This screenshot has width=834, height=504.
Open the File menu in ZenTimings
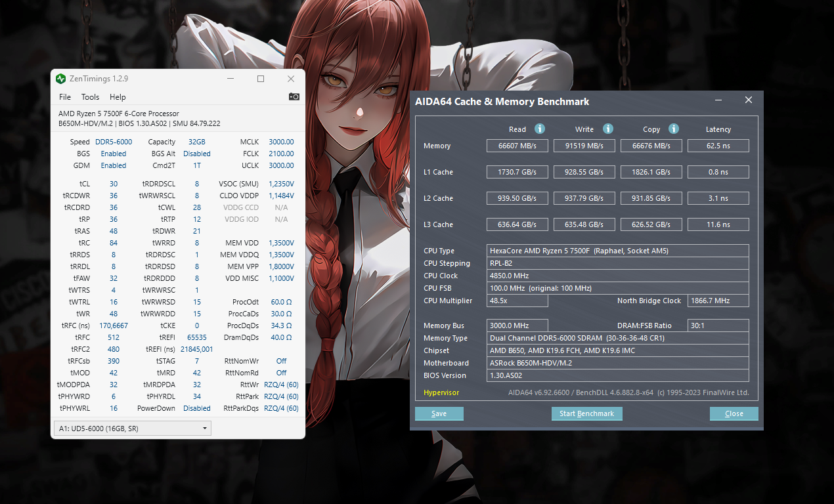coord(65,97)
